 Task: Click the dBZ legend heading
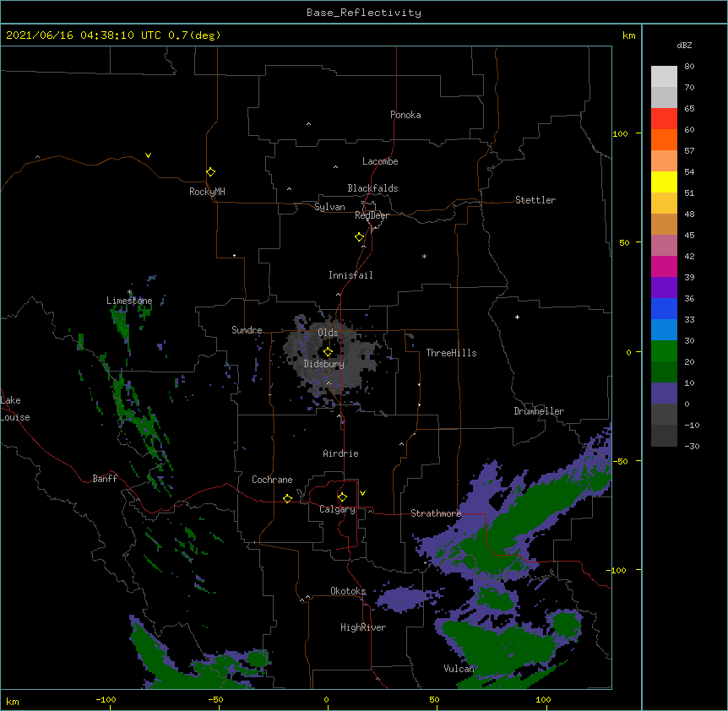[684, 45]
